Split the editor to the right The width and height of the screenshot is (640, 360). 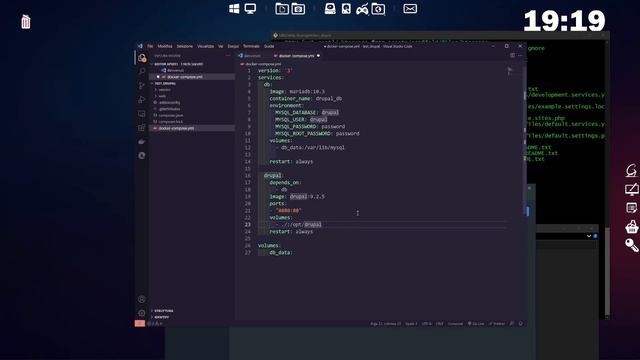(x=512, y=56)
